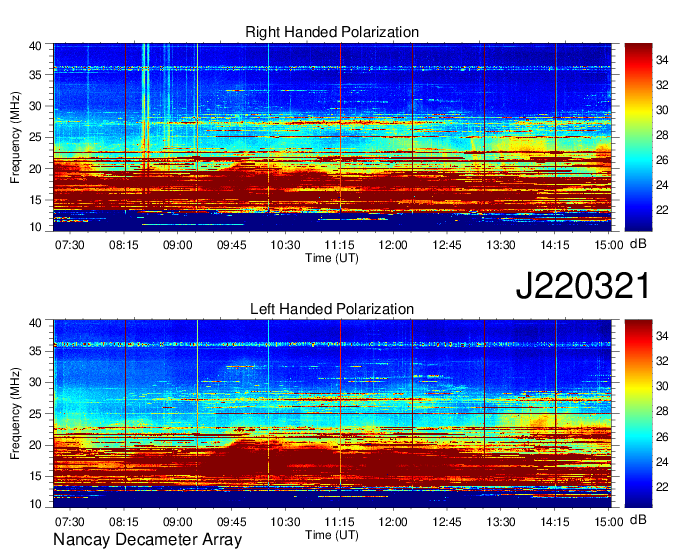Click "10" frequency tick on Left Handed plot
Viewport: 680px width, 552px height.
coord(36,503)
